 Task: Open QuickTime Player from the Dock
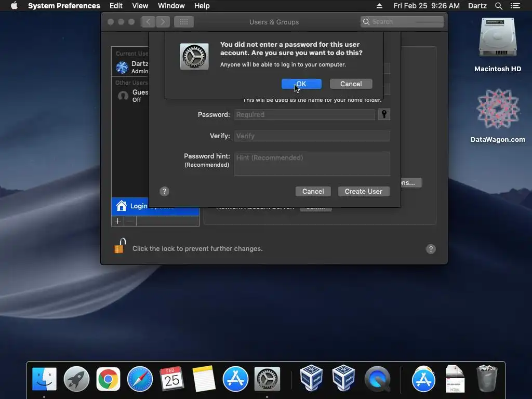[x=377, y=379]
